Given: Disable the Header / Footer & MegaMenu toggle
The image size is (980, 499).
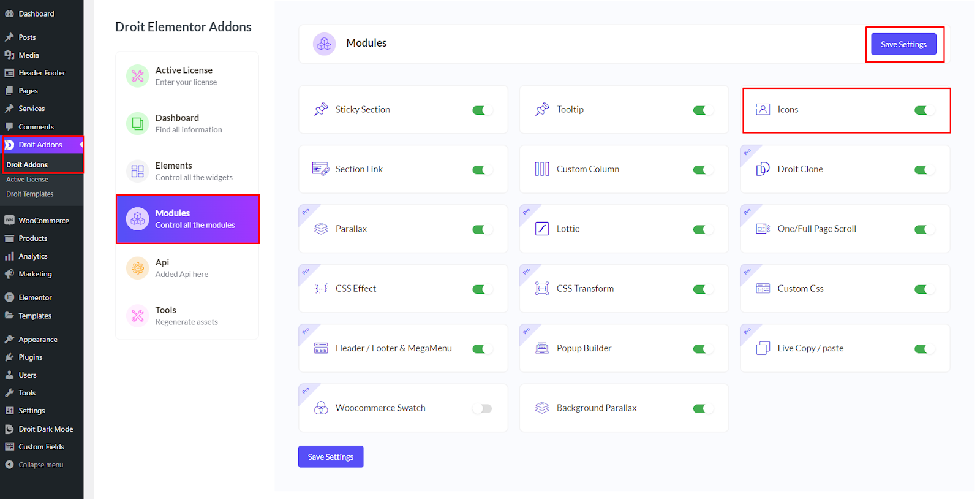Looking at the screenshot, I should (482, 349).
